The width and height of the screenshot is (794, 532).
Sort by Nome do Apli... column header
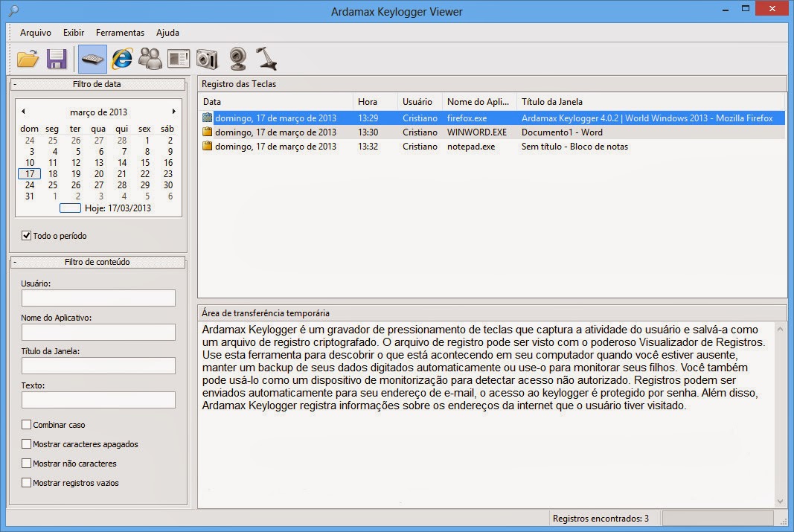pyautogui.click(x=479, y=102)
